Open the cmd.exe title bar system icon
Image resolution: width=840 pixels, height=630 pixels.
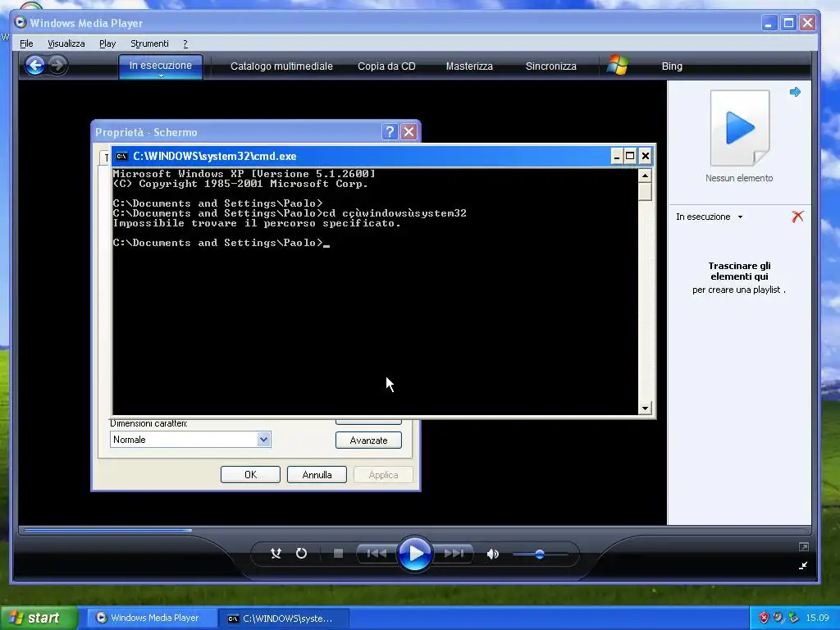(121, 156)
